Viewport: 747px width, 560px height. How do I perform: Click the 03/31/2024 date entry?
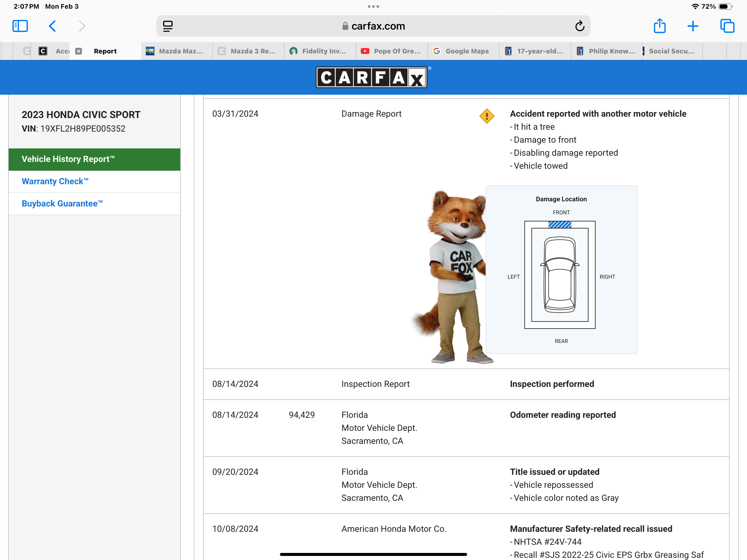click(235, 114)
